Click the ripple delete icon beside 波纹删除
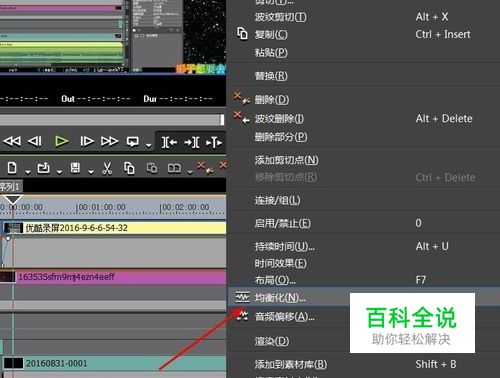Image resolution: width=500 pixels, height=378 pixels. pyautogui.click(x=242, y=117)
